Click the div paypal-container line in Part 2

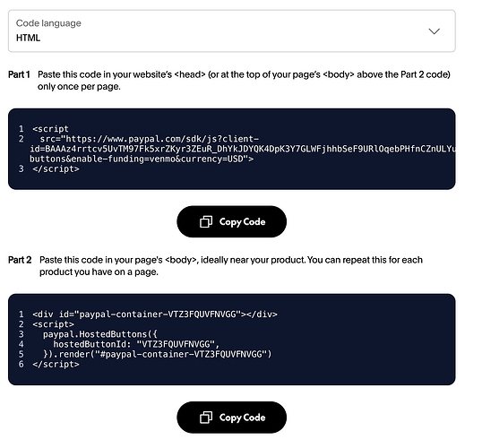point(155,314)
